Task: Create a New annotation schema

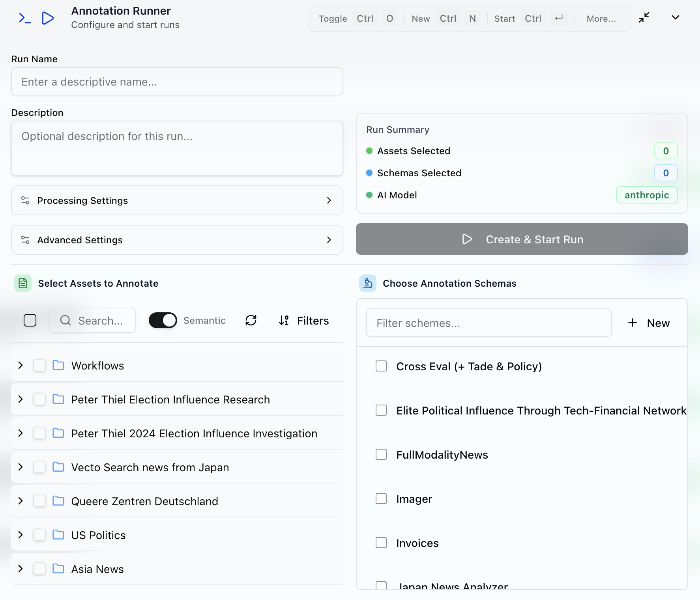Action: 649,323
